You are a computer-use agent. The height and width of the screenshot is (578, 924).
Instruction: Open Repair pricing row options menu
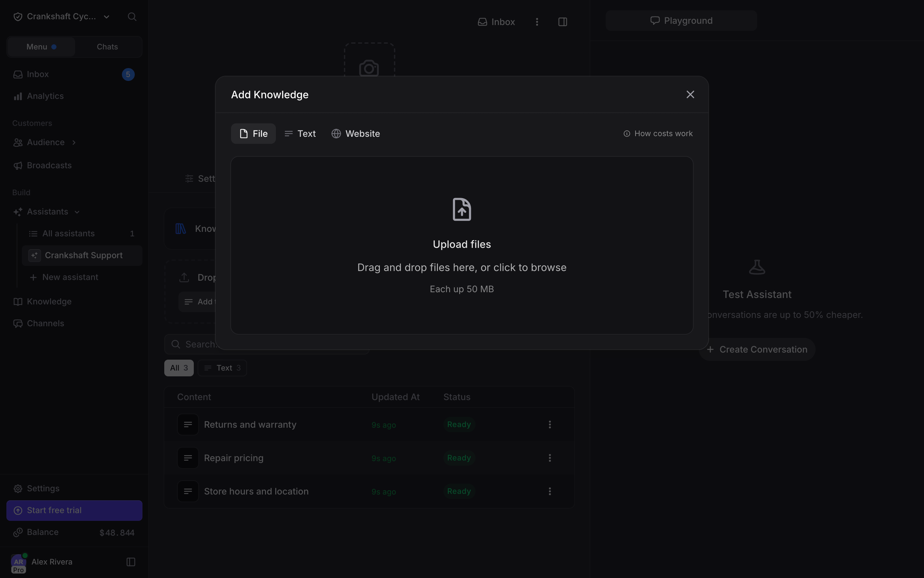[x=550, y=458]
